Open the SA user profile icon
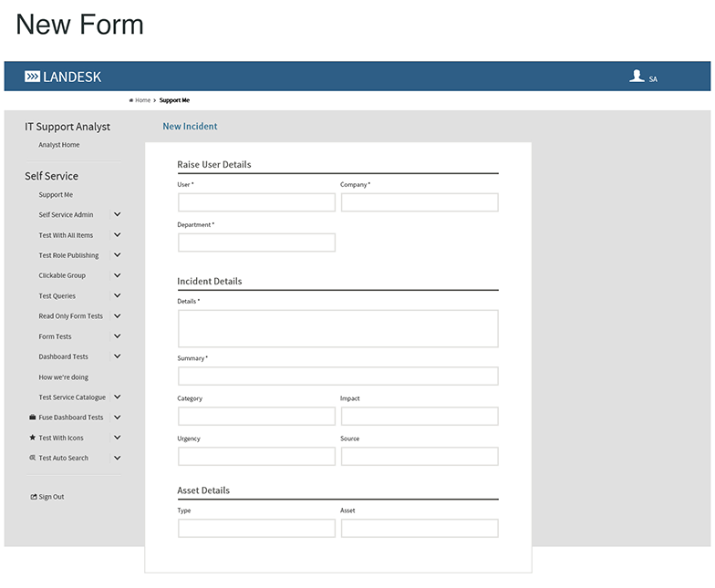This screenshot has width=715, height=588. coord(637,77)
